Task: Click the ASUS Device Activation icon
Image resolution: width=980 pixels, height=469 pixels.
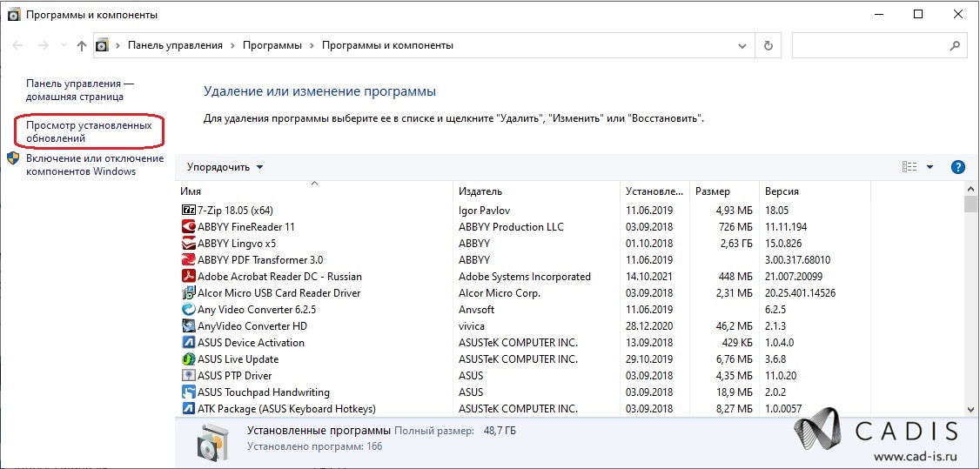Action: click(x=188, y=342)
